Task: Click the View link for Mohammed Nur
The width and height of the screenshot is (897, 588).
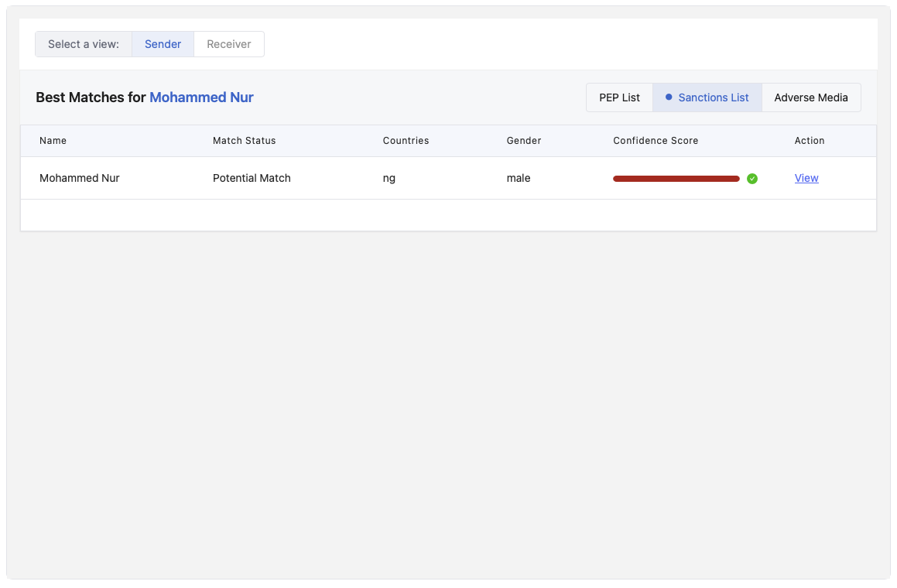Action: [806, 178]
